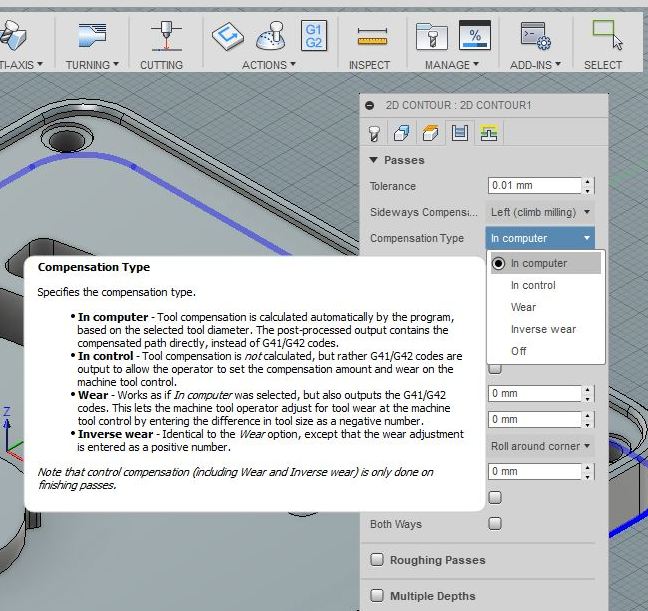Open the Tool Library icon in Manage
Image resolution: width=648 pixels, height=611 pixels.
[431, 36]
